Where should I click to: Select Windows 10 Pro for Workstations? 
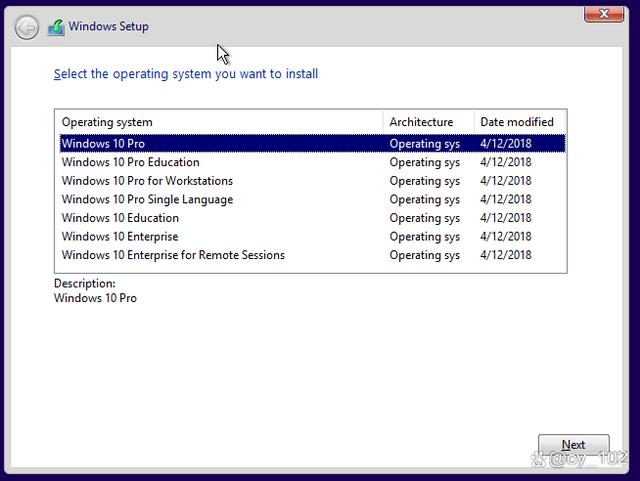pyautogui.click(x=313, y=181)
